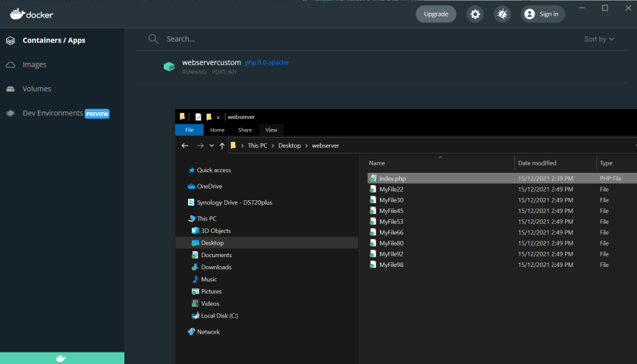Select OneDrive in navigation pane
Screen dimensions: 637x364
click(x=209, y=187)
